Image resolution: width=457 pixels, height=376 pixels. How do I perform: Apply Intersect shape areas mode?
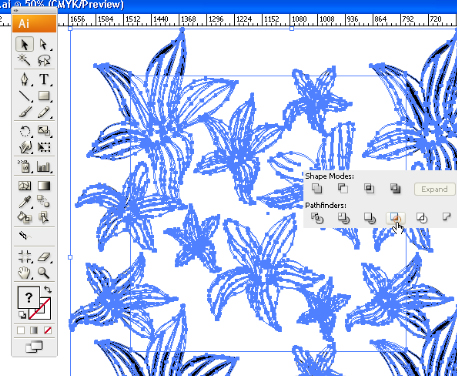369,189
